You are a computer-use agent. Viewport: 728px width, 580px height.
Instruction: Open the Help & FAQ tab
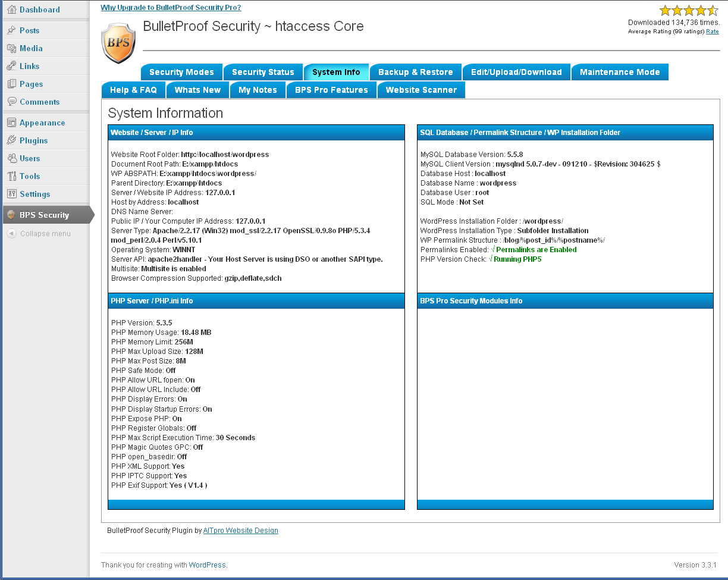click(133, 90)
